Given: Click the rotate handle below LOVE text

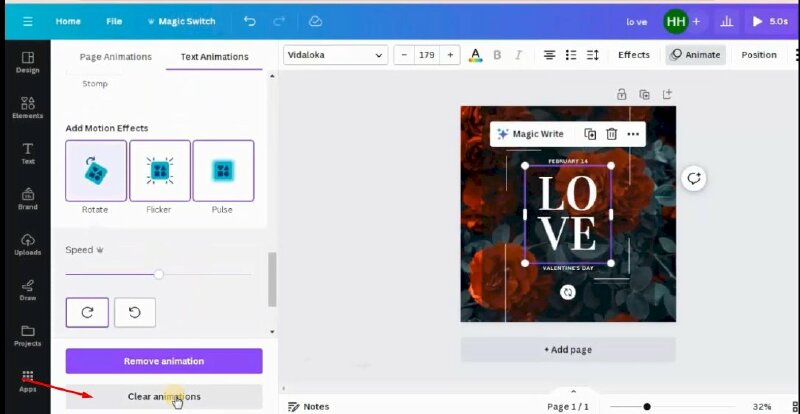Looking at the screenshot, I should point(567,293).
